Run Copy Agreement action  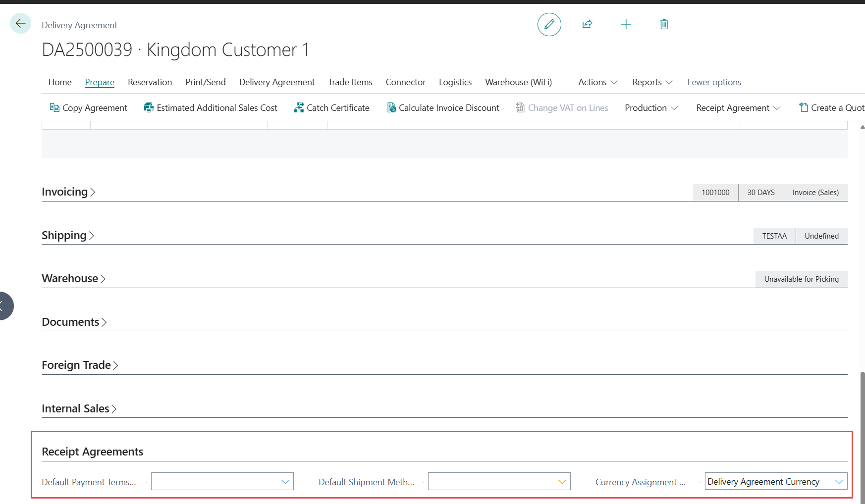pyautogui.click(x=89, y=108)
